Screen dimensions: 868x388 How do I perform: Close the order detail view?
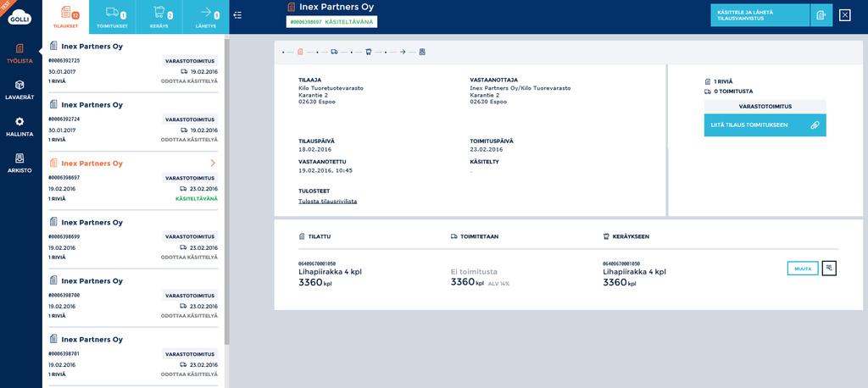point(845,15)
